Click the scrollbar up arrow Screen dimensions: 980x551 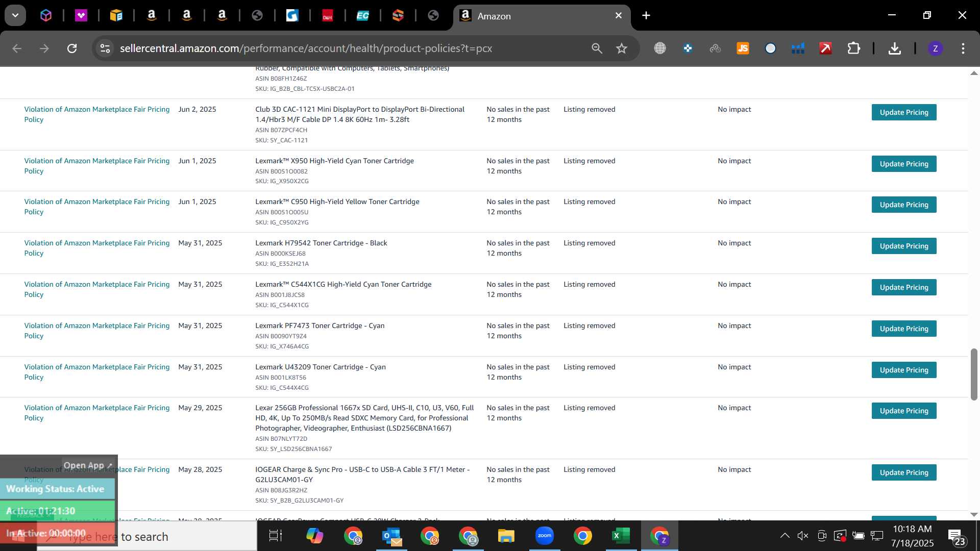click(974, 73)
